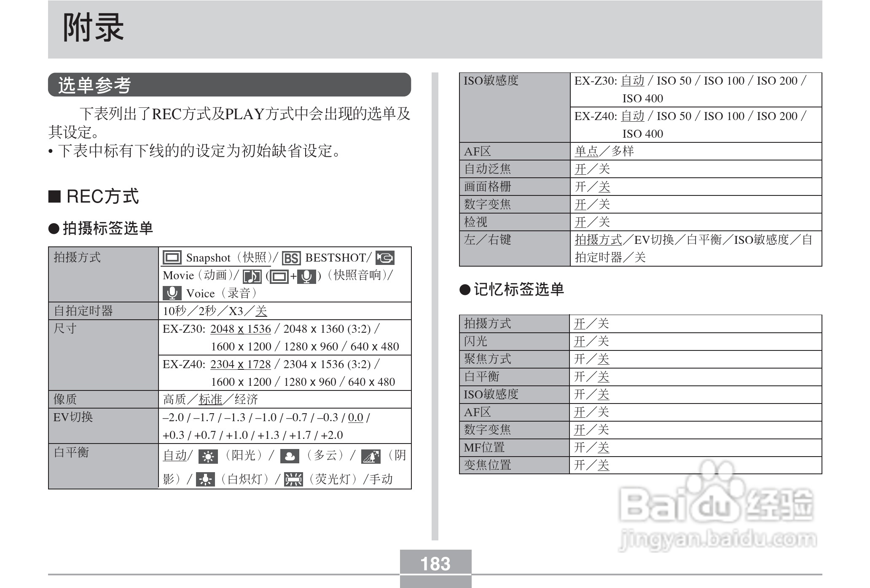Screen dimensions: 870x588
Task: Click the page number 183
Action: click(435, 563)
